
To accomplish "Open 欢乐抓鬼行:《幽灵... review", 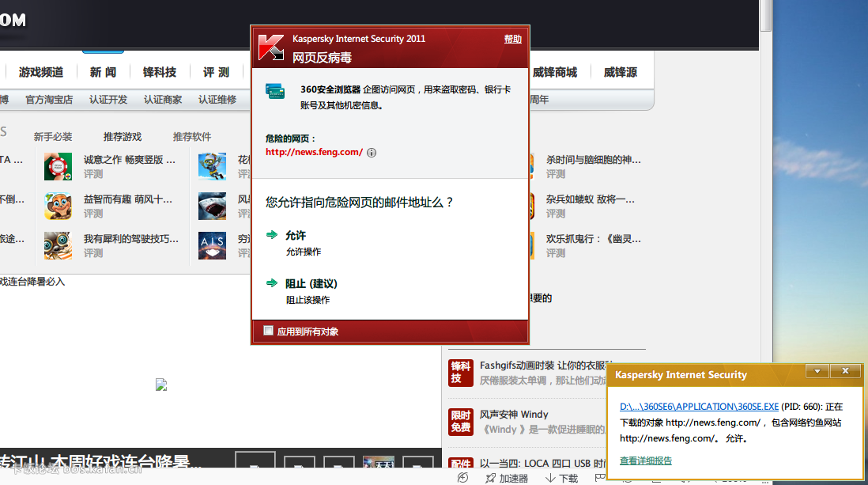I will pos(594,239).
